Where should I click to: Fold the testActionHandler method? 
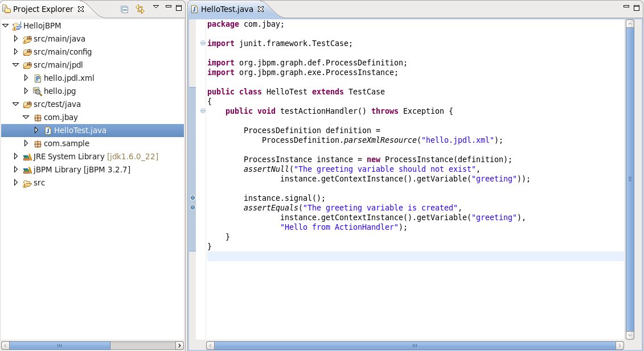(203, 111)
